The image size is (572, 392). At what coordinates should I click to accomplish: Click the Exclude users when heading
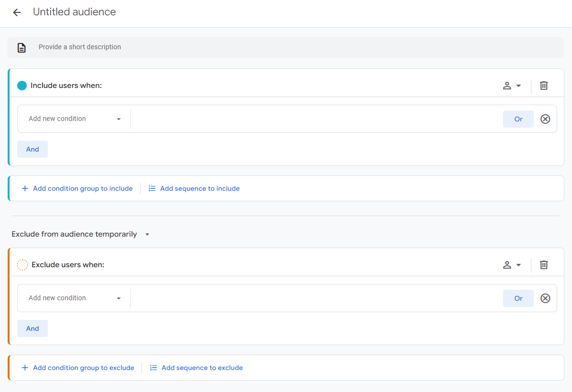[68, 265]
